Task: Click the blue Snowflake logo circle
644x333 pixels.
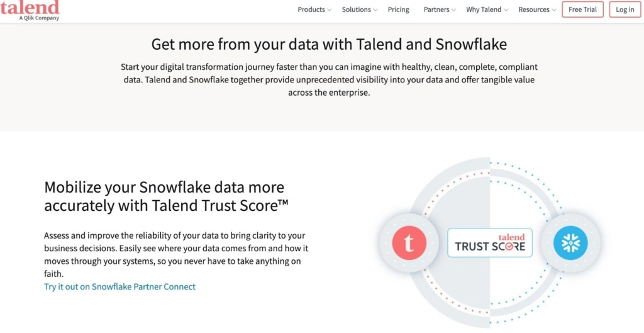Action: [x=570, y=243]
